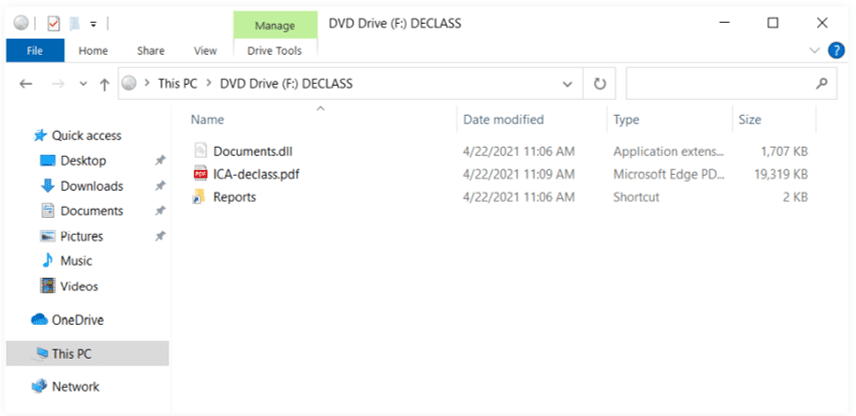Click the Back navigation arrow

pos(26,85)
